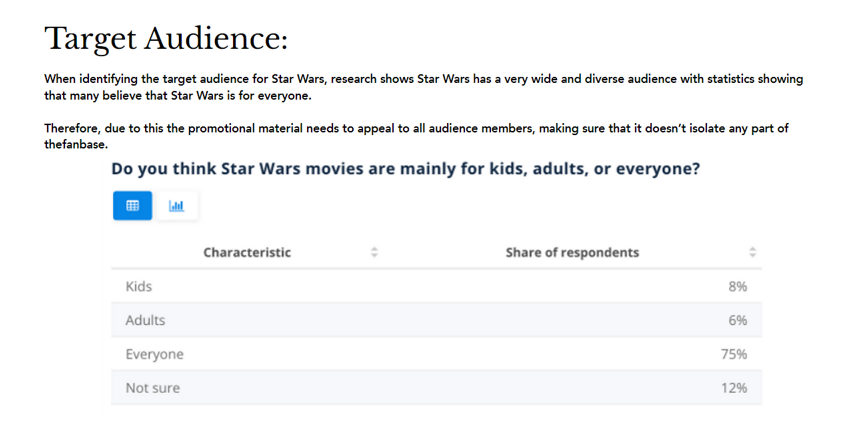The height and width of the screenshot is (431, 853).
Task: Click the 75% value for Everyone
Action: tap(734, 354)
